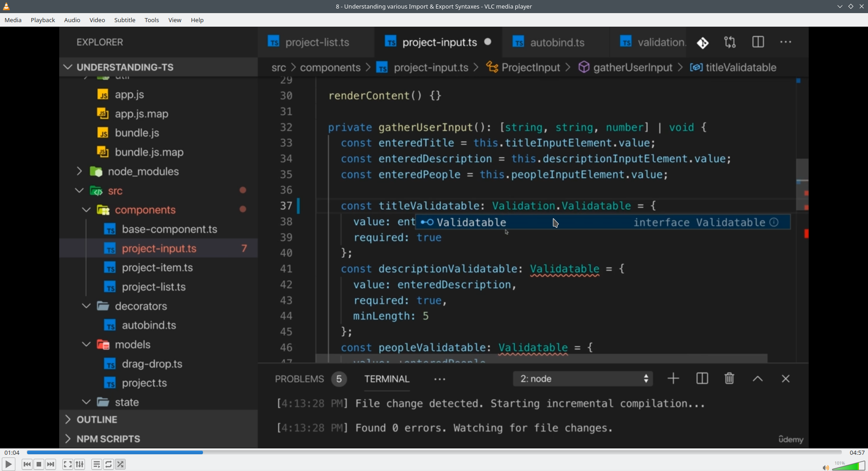868x471 pixels.
Task: Close the terminal panel
Action: 786,379
